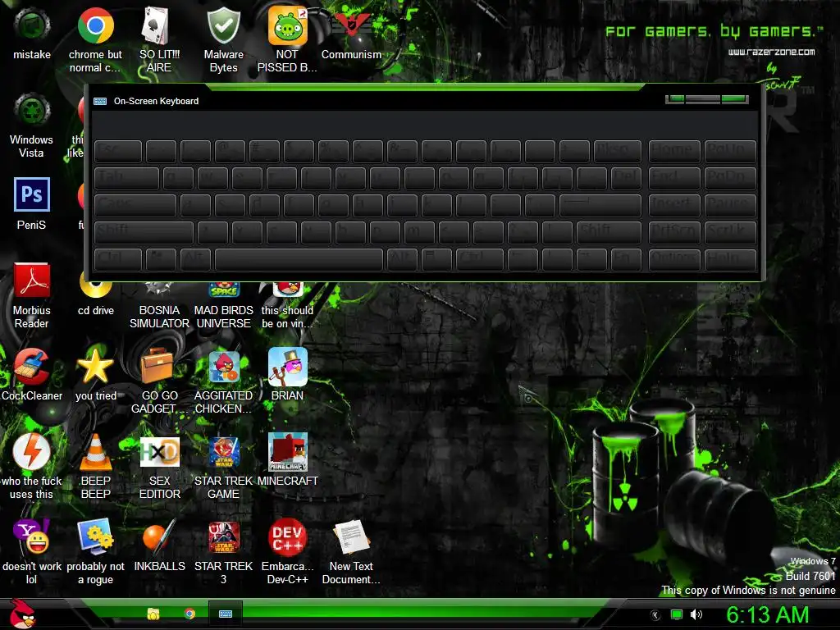This screenshot has height=630, width=840.
Task: Open the 'MINECRAFT' red bird icon
Action: pyautogui.click(x=287, y=459)
